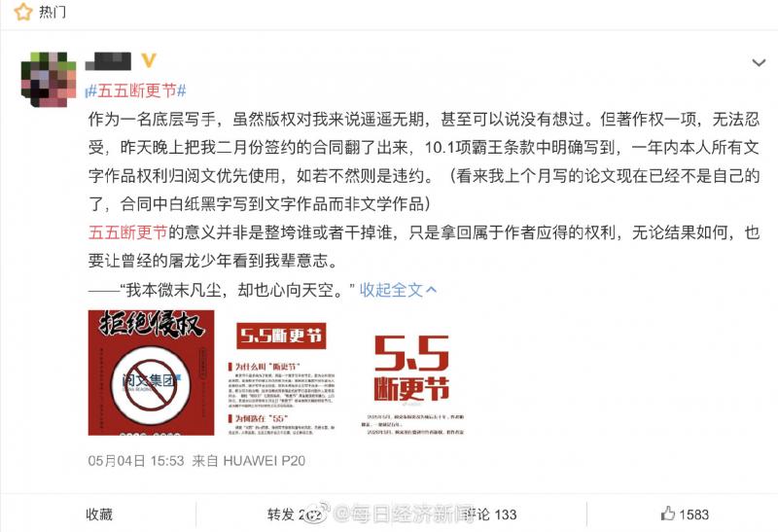The image size is (778, 532).
Task: Click the 收藏 favorite button
Action: point(99,514)
